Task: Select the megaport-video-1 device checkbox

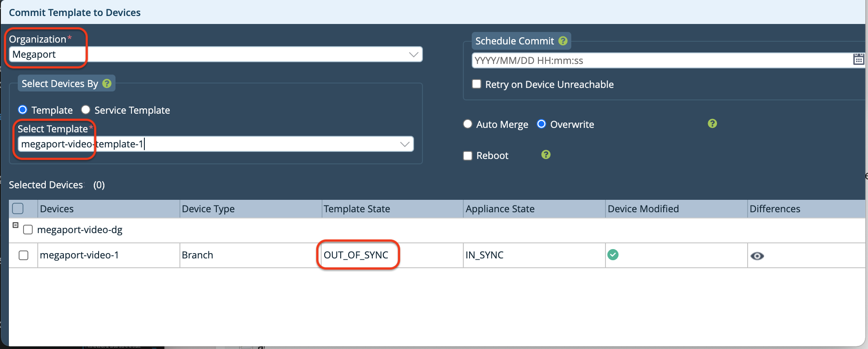Action: 24,255
